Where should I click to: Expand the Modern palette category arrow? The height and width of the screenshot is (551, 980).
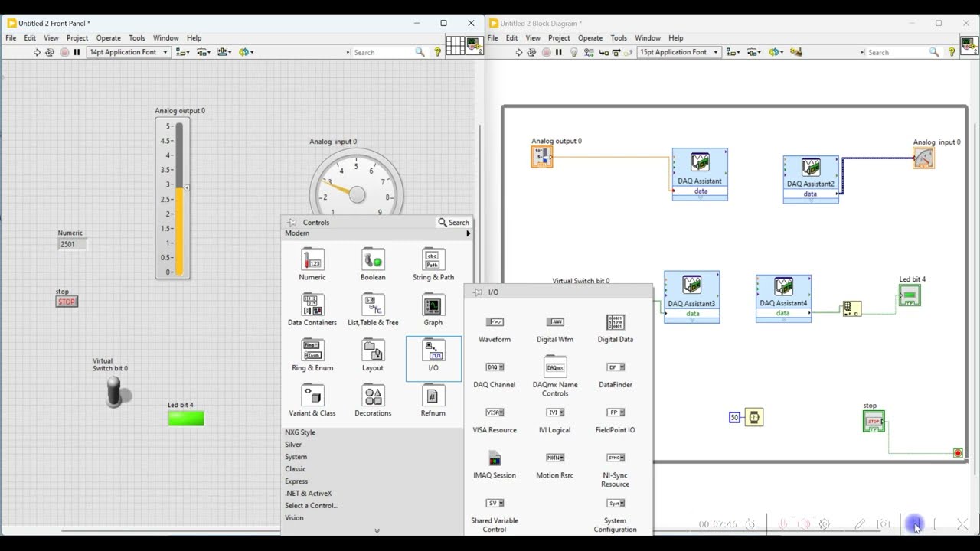468,233
